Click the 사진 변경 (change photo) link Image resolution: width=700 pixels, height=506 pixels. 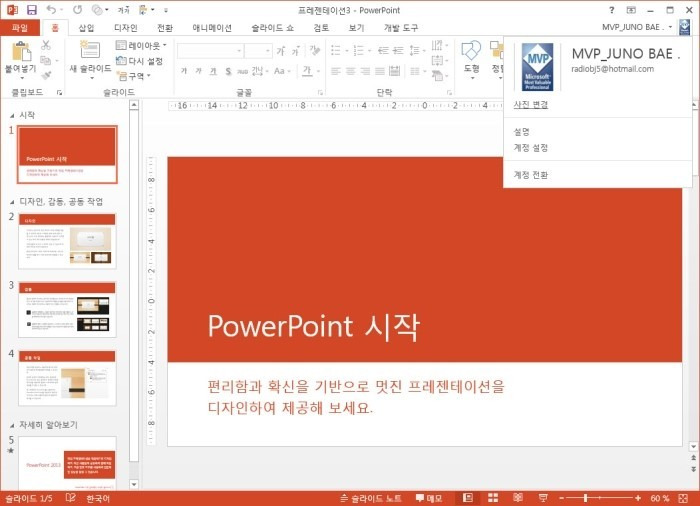[530, 105]
